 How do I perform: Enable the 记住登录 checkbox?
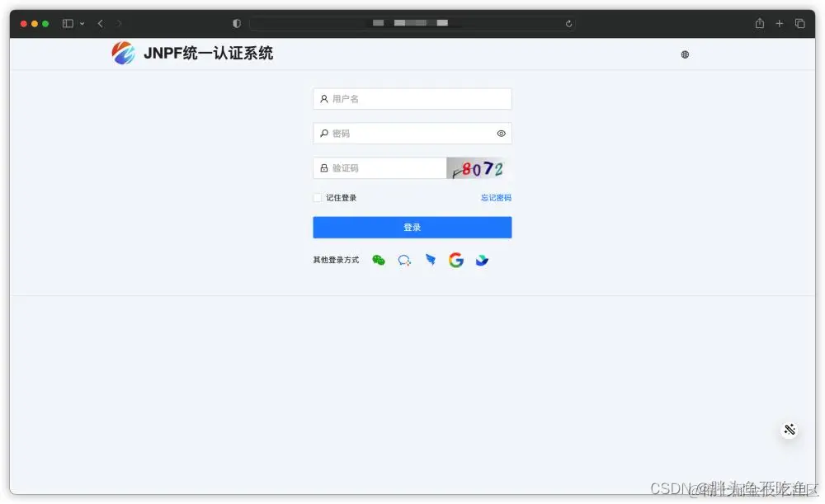coord(318,198)
